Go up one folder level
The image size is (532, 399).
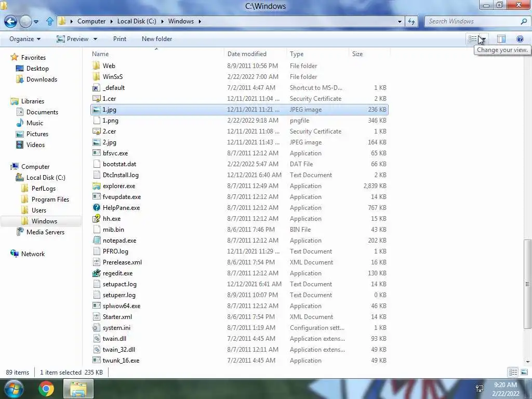click(x=50, y=21)
